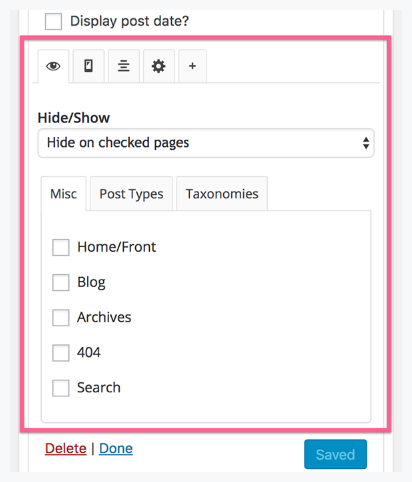
Task: Enable the Archives checkbox
Action: coord(61,317)
